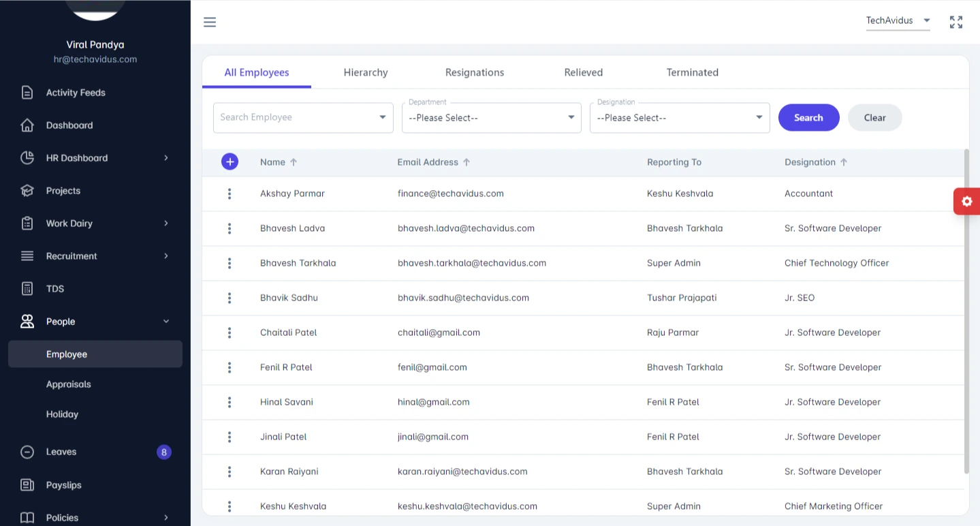This screenshot has width=980, height=526.
Task: Open the red settings gear panel
Action: pos(966,201)
